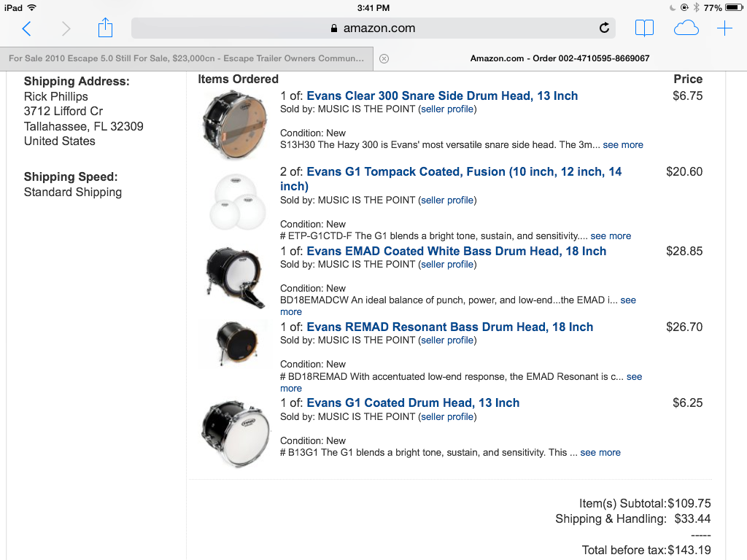
Task: Open seller profile for the Clear 300 item
Action: coord(447,109)
